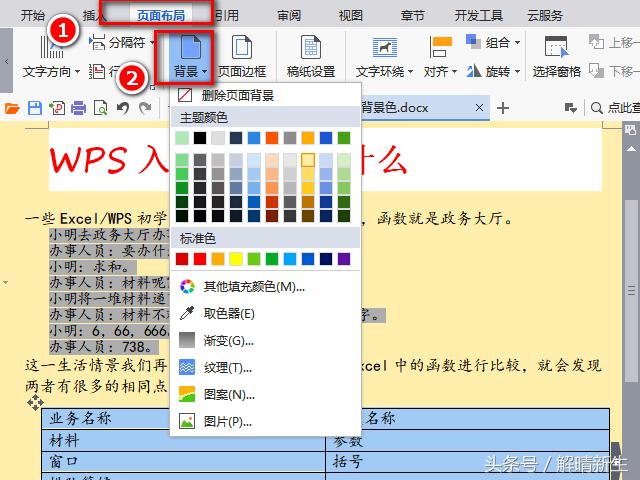Click the search magnifier icon
This screenshot has width=640, height=480.
pyautogui.click(x=596, y=108)
